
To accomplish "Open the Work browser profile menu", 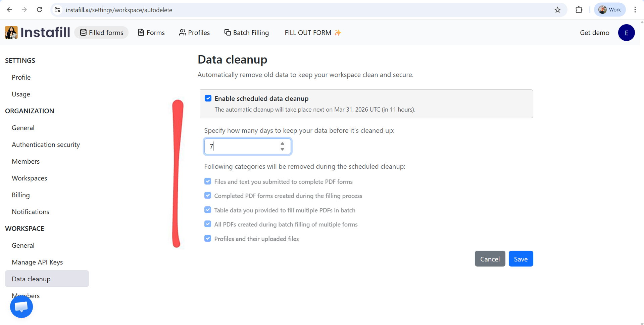I will 609,9.
